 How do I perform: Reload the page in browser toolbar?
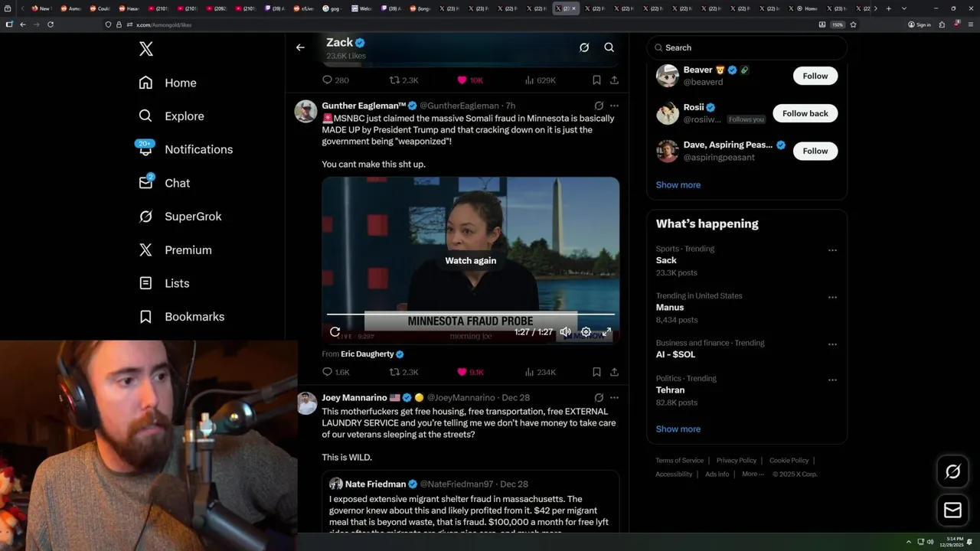51,24
